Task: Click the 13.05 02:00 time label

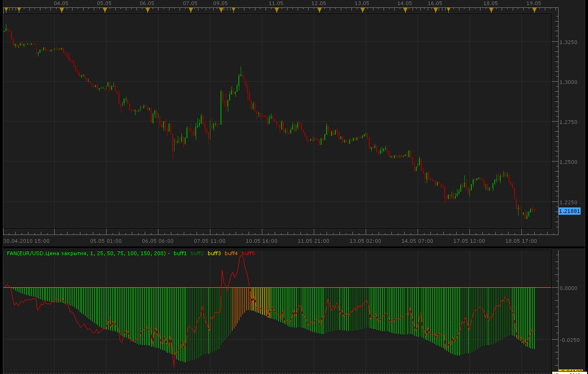Action: click(x=366, y=240)
